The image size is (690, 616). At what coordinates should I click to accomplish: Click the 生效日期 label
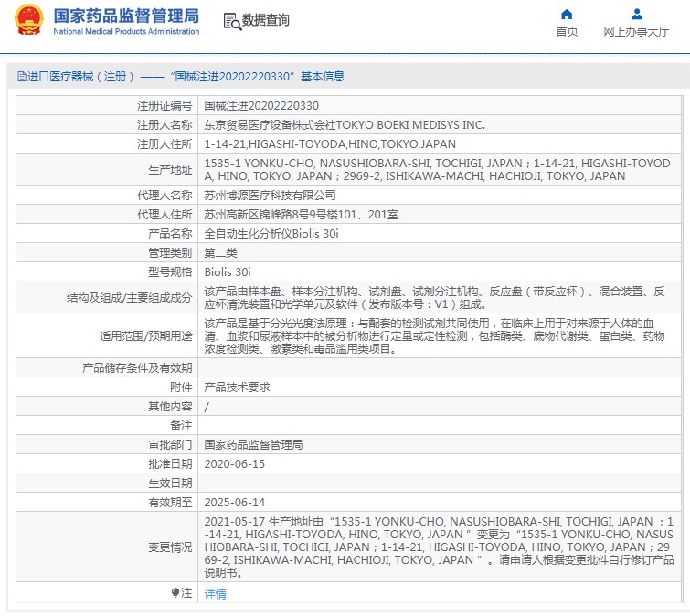(x=170, y=483)
